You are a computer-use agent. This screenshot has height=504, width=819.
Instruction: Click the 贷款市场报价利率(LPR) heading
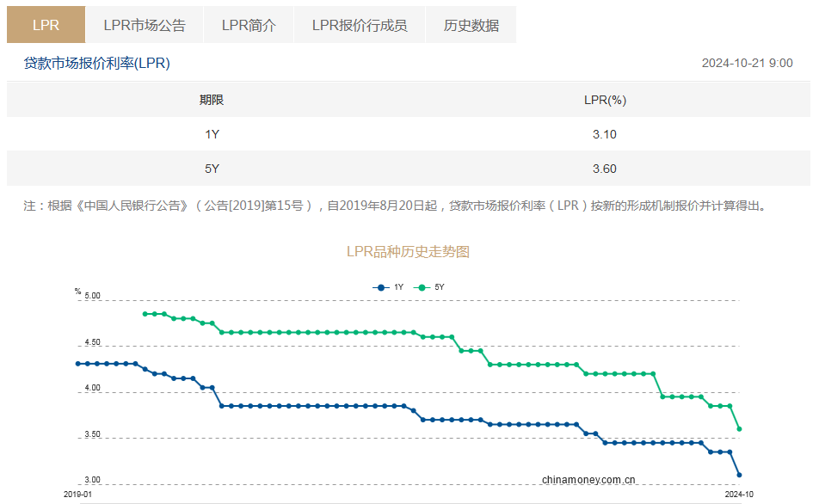(x=97, y=63)
